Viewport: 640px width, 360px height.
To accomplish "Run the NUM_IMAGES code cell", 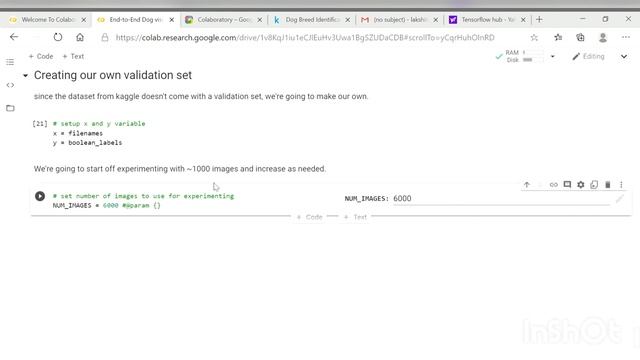I will point(40,196).
